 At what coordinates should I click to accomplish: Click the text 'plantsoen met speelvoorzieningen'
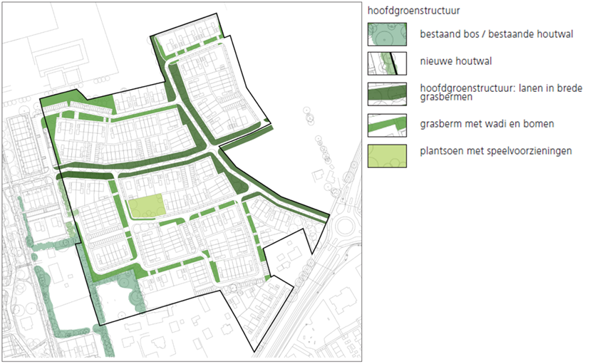point(496,151)
